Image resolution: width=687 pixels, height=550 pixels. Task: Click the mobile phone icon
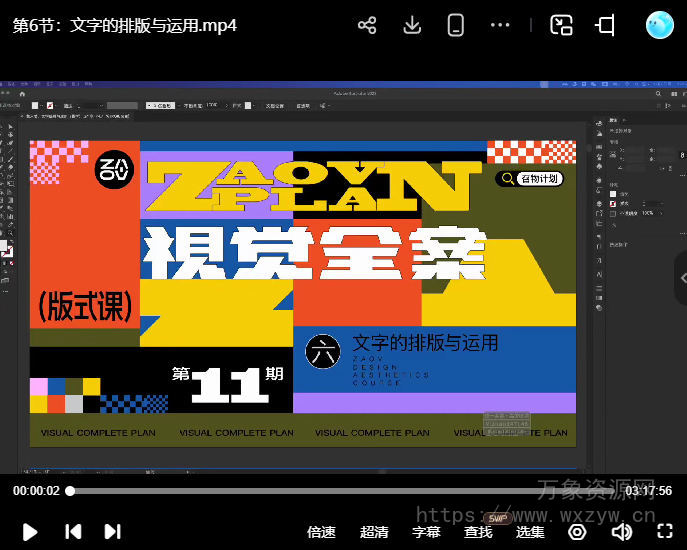(x=456, y=26)
